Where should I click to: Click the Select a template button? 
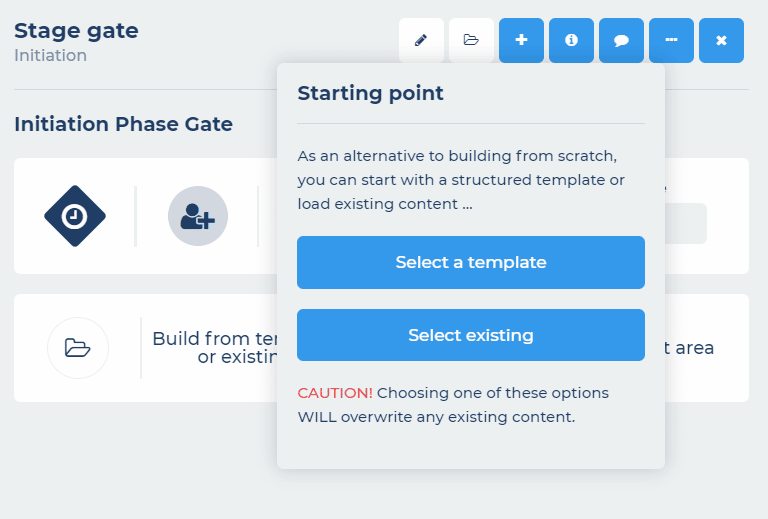coord(471,262)
